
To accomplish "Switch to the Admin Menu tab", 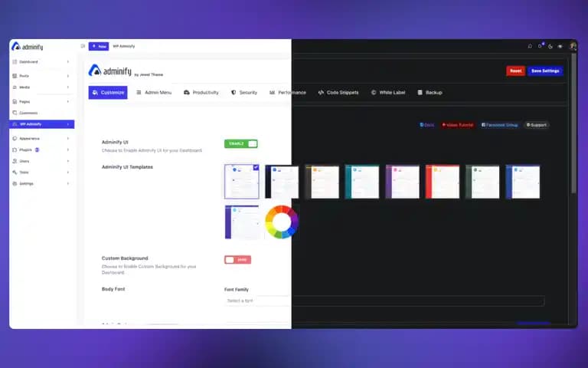I will coord(154,92).
